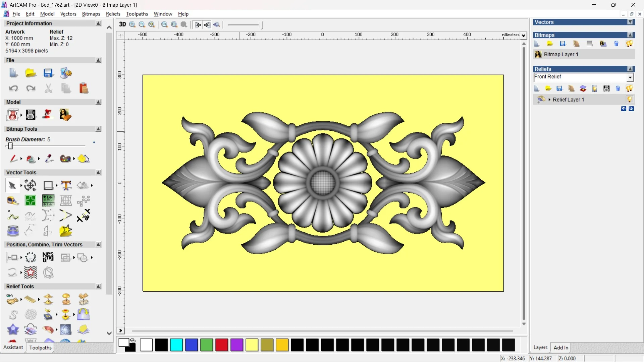Switch to the Toolpaths tab
Screen dimensions: 644x362
point(40,348)
